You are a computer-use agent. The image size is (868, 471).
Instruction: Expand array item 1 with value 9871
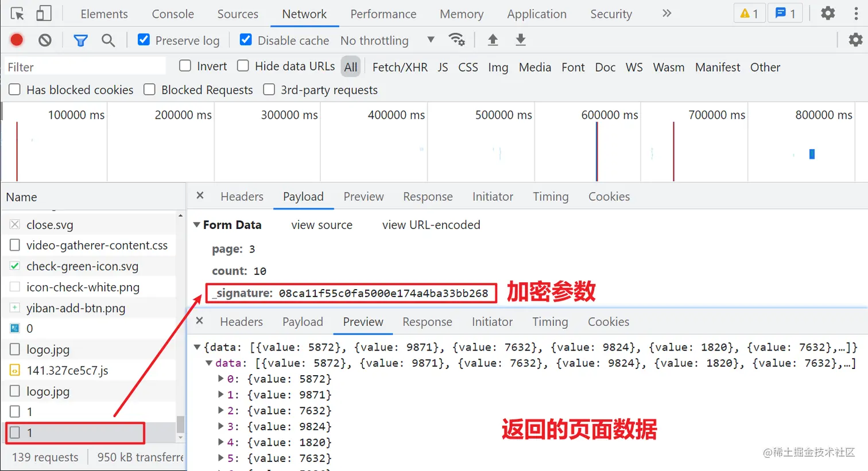point(221,395)
